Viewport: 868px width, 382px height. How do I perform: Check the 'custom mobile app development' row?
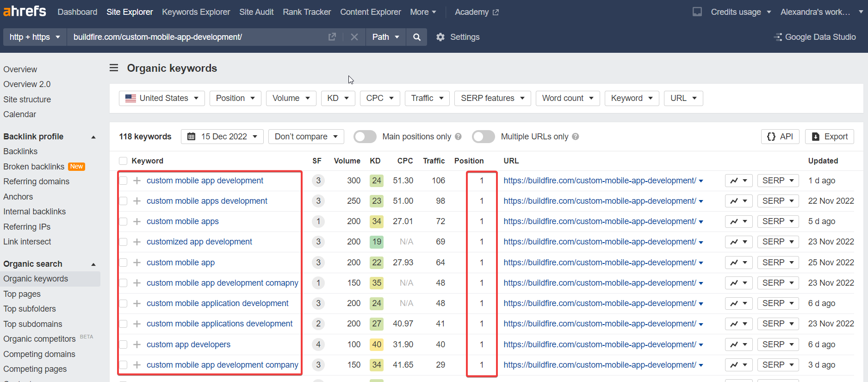[123, 181]
